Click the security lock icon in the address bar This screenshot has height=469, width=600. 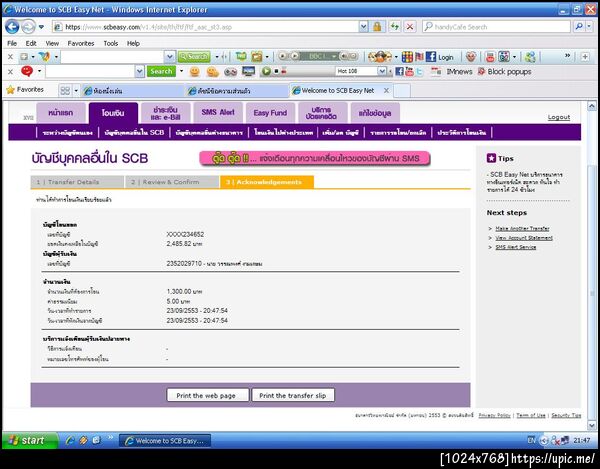[x=377, y=27]
